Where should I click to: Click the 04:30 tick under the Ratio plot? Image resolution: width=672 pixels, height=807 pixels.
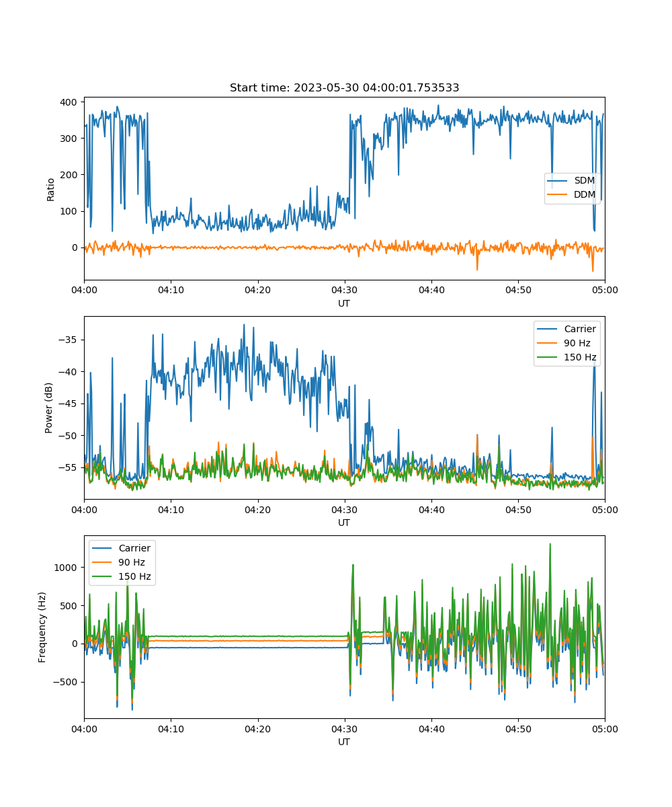345,290
